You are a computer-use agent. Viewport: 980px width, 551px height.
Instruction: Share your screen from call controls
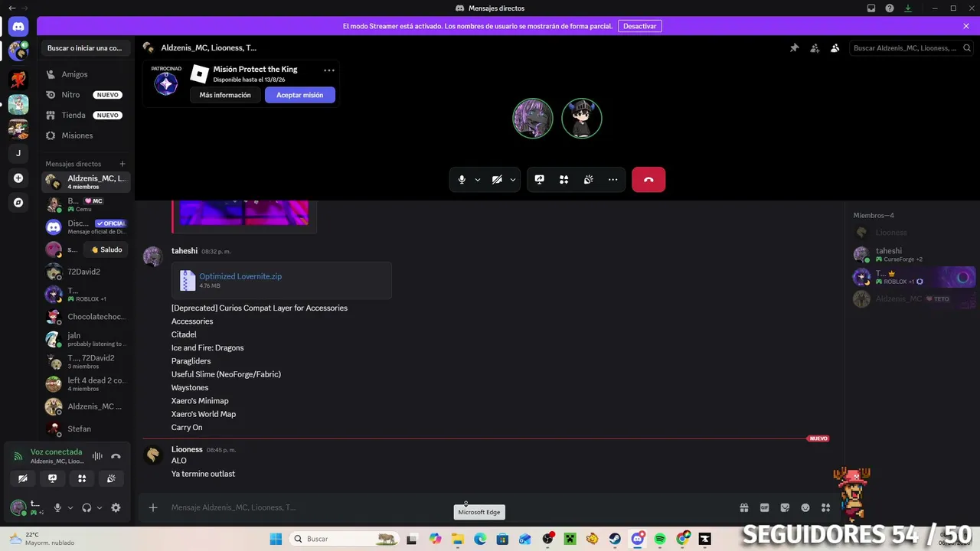coord(540,180)
